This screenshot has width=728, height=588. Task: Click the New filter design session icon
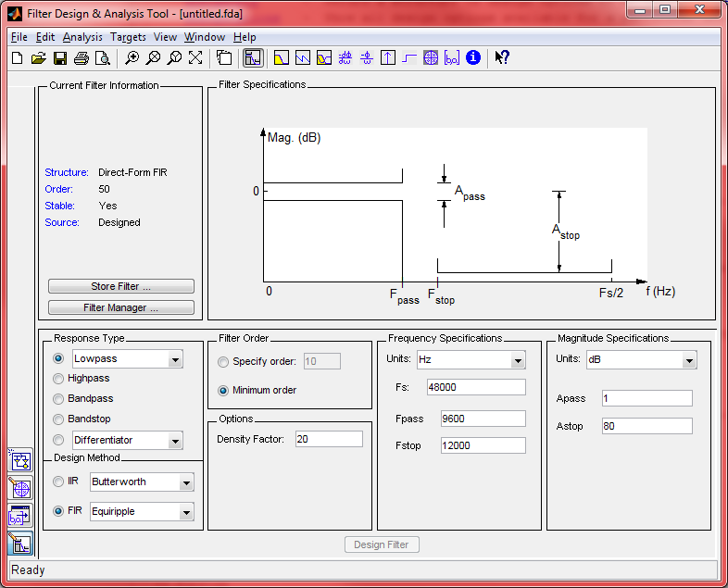(x=18, y=58)
